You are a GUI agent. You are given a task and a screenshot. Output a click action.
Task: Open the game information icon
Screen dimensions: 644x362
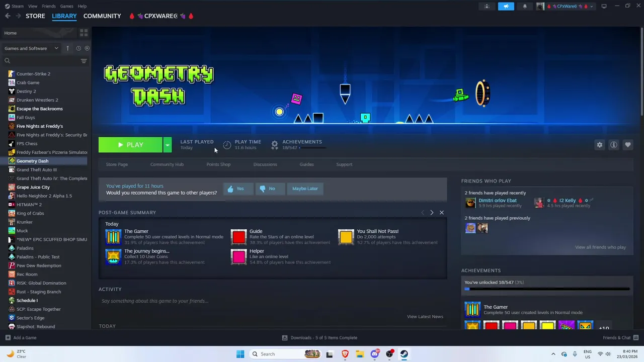pyautogui.click(x=613, y=145)
